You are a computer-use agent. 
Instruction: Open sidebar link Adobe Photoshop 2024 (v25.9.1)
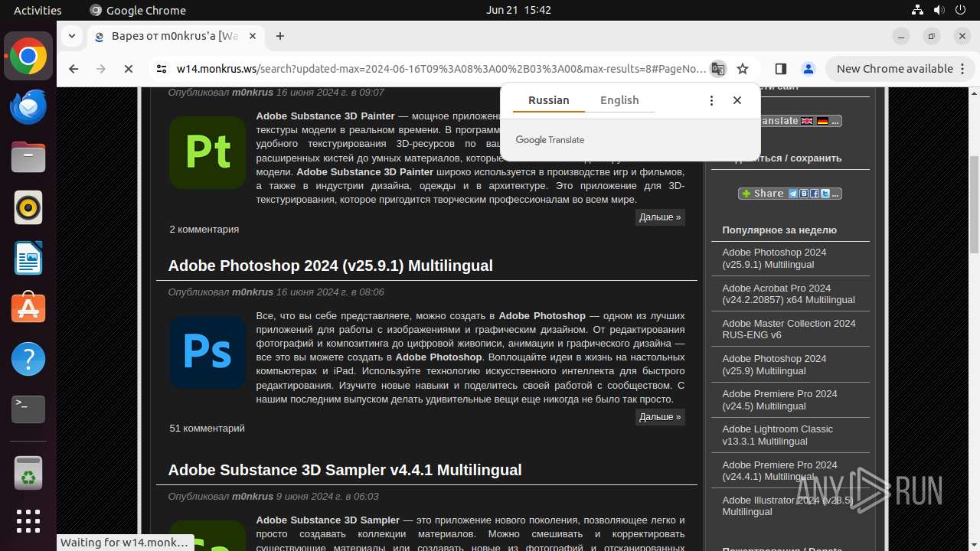[774, 259]
